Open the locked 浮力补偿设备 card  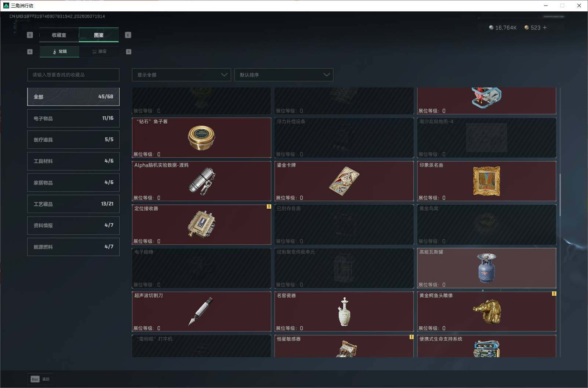coord(344,137)
